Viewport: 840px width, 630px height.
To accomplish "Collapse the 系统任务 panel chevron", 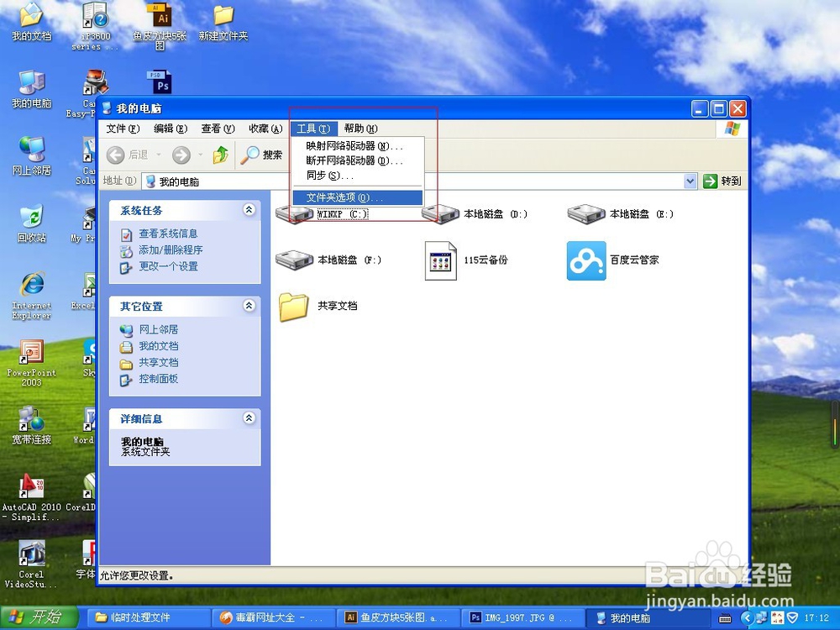I will point(247,210).
